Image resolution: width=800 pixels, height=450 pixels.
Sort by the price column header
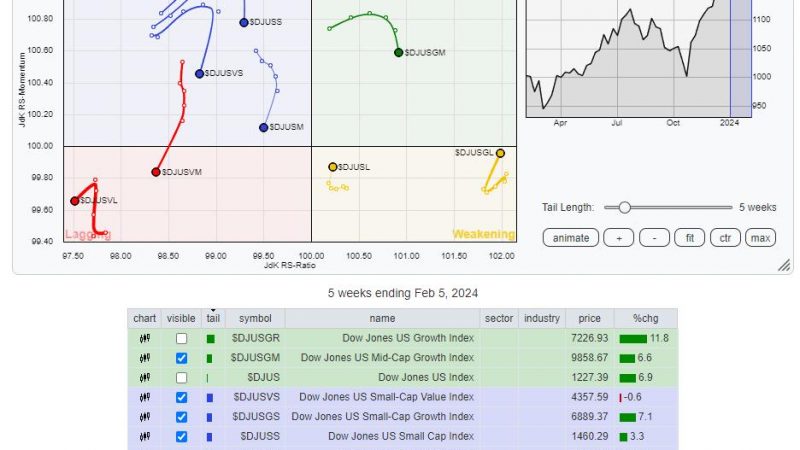tap(589, 318)
